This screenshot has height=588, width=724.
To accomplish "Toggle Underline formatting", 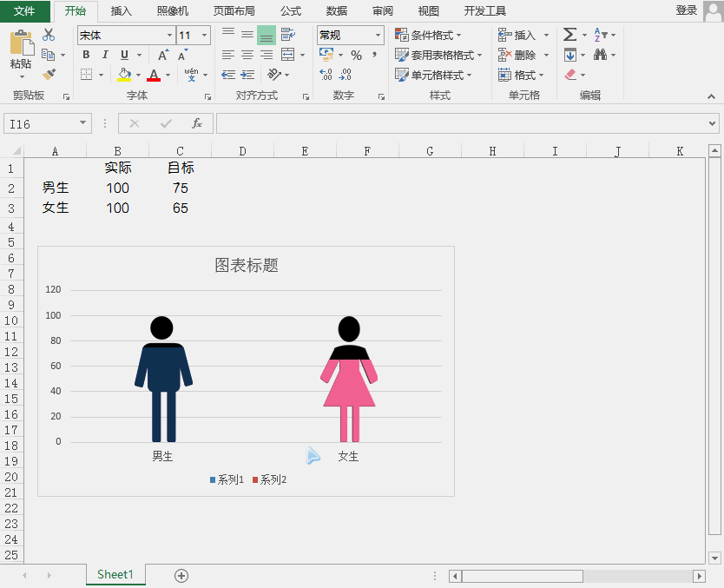I will tap(124, 55).
